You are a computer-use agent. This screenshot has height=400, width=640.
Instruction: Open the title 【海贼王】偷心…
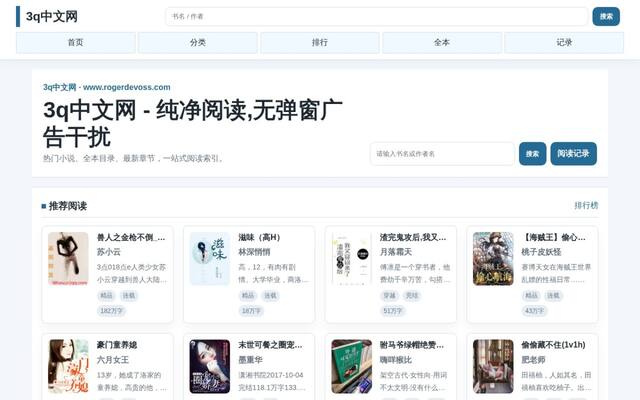click(x=553, y=237)
